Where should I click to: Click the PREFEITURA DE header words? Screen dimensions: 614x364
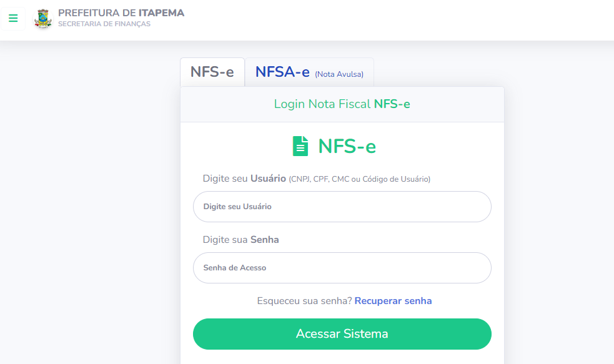97,13
